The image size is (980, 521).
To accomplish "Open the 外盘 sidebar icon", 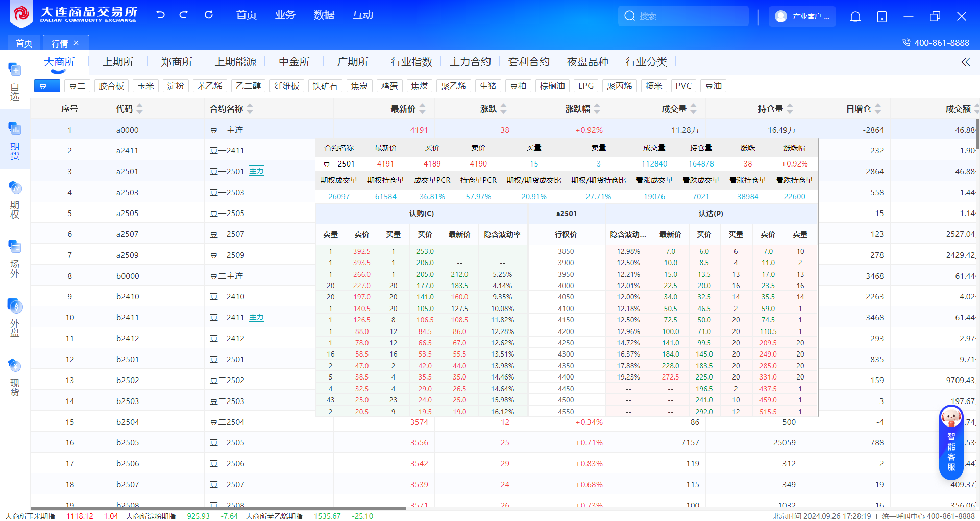I will pyautogui.click(x=15, y=318).
